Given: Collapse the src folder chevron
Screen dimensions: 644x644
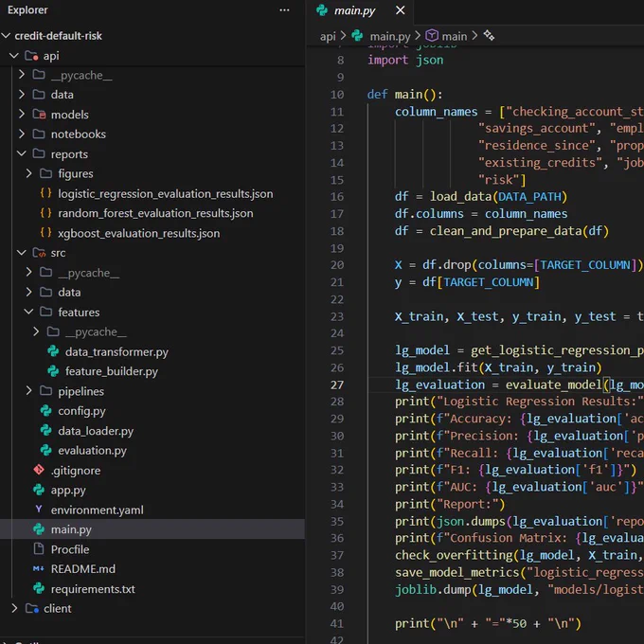Looking at the screenshot, I should 22,253.
